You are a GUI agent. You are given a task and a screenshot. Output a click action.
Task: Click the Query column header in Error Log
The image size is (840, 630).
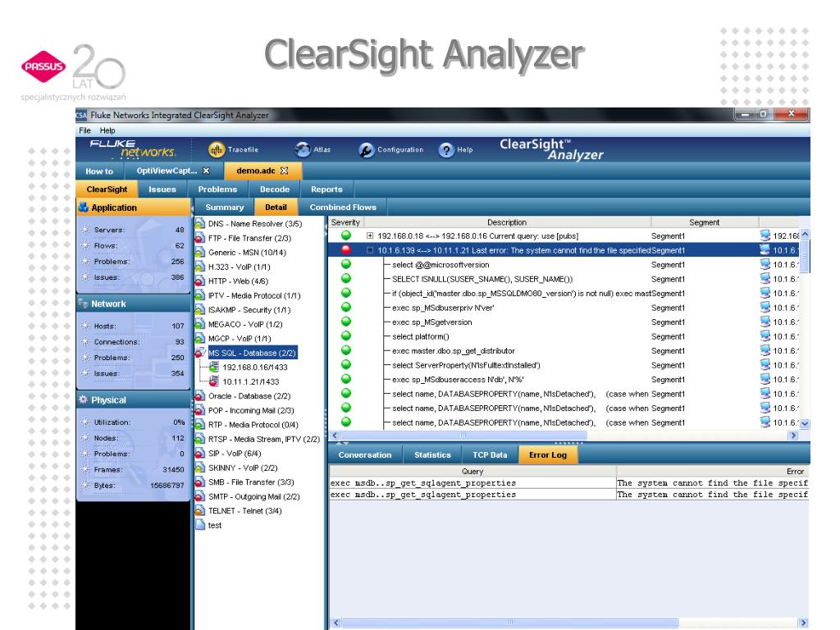[x=472, y=472]
